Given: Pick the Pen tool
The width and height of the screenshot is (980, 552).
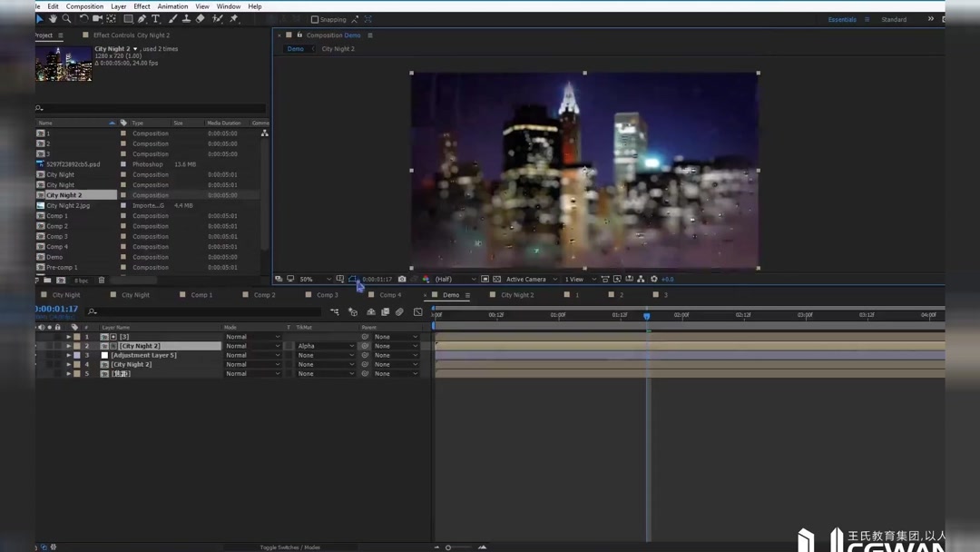Looking at the screenshot, I should (142, 19).
